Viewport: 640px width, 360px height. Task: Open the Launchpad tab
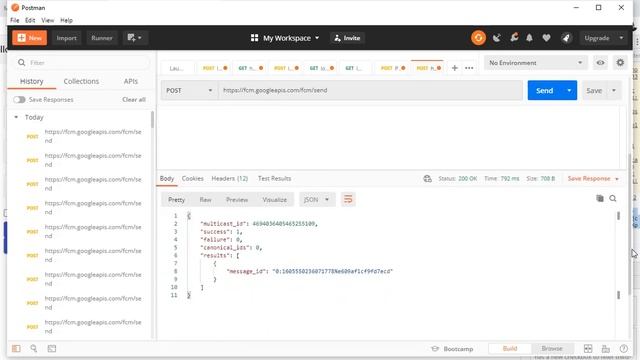point(176,68)
